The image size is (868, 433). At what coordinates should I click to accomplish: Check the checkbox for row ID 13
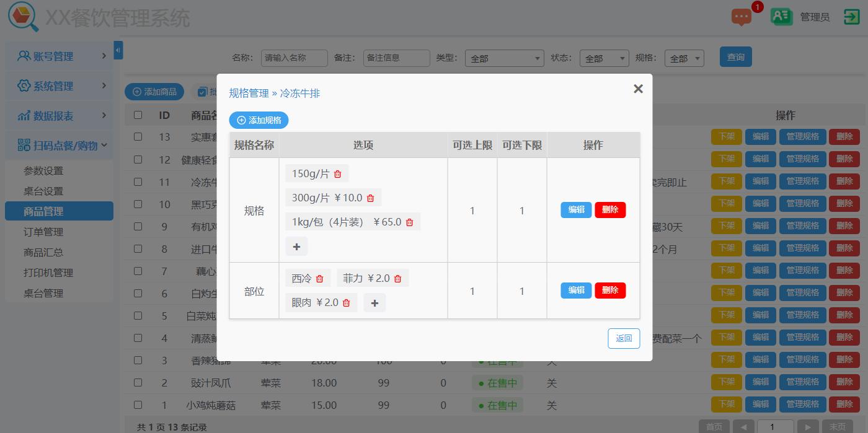(137, 137)
